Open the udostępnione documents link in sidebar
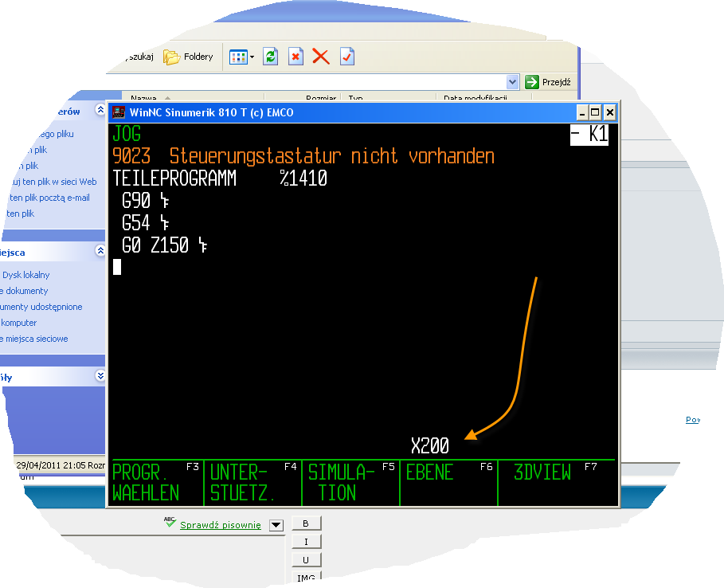 [x=41, y=307]
